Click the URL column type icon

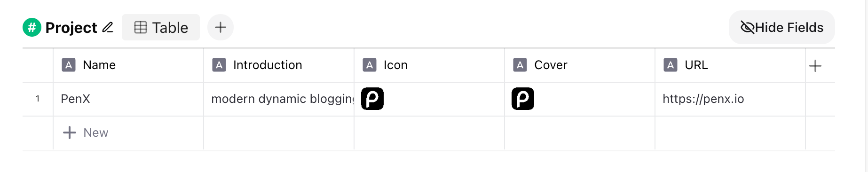[x=671, y=65]
